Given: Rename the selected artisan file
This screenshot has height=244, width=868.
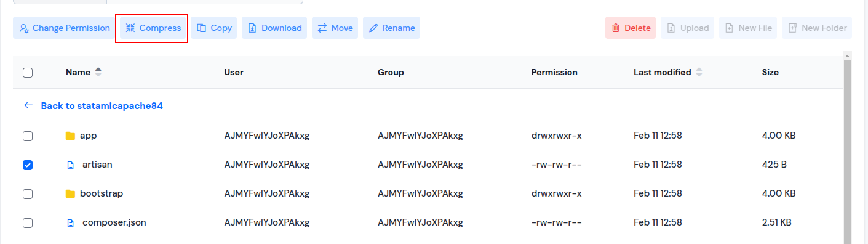Looking at the screenshot, I should [x=391, y=28].
